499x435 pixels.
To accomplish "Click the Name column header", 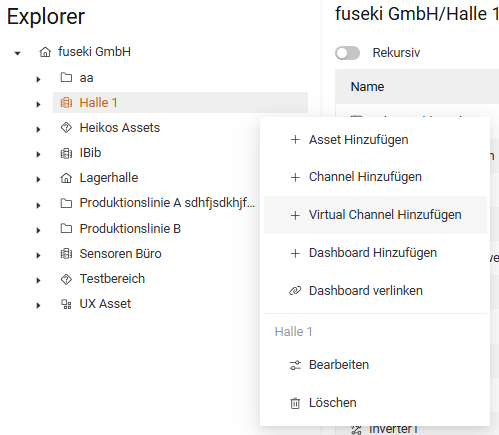I will [x=367, y=87].
